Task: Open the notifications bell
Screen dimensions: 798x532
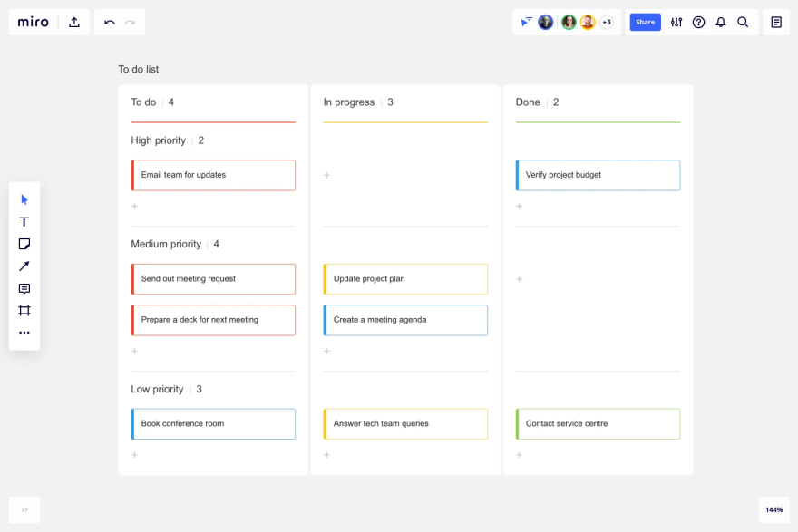Action: [721, 22]
